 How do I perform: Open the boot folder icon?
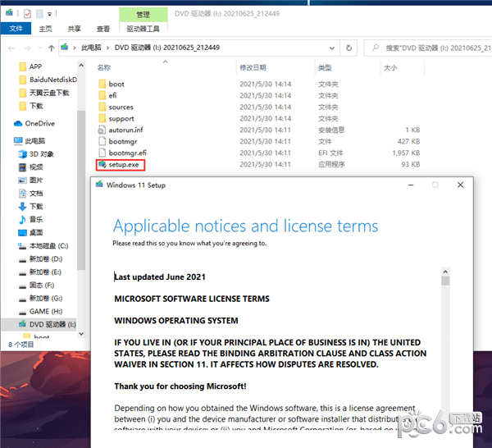[x=102, y=85]
